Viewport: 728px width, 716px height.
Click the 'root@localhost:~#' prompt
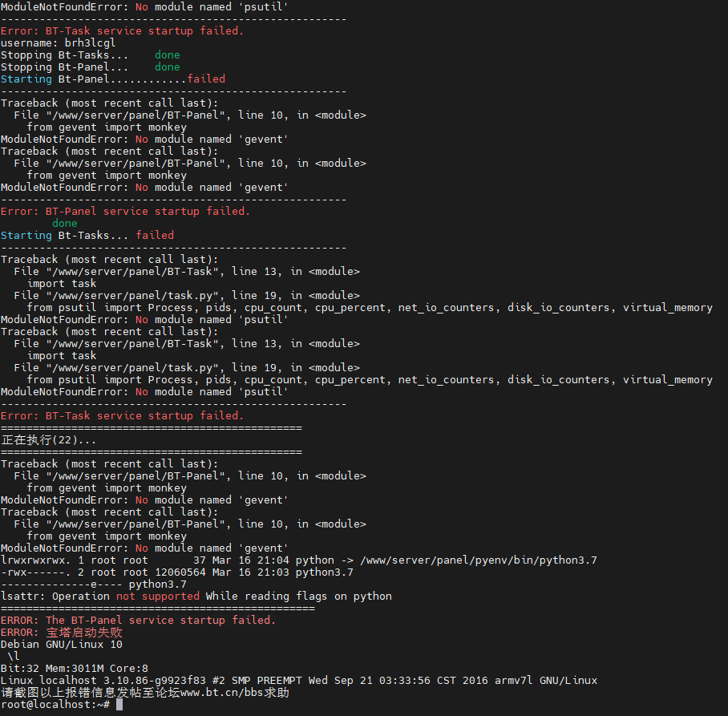[55, 706]
